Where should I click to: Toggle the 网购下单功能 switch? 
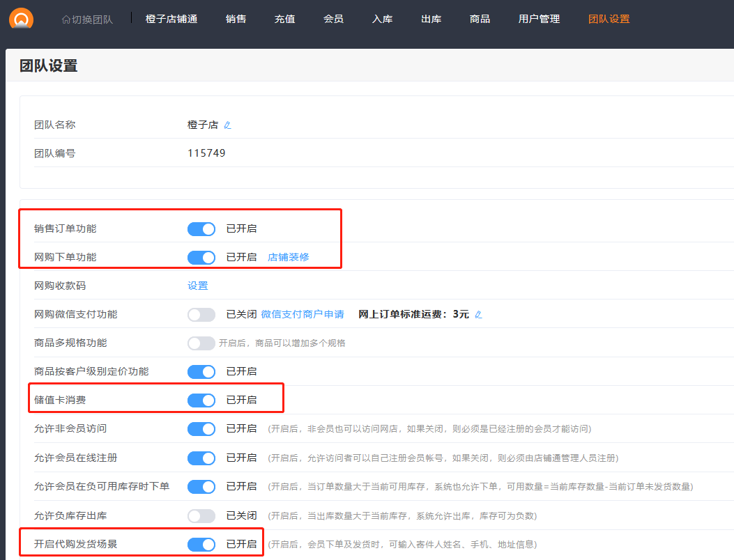coord(201,258)
